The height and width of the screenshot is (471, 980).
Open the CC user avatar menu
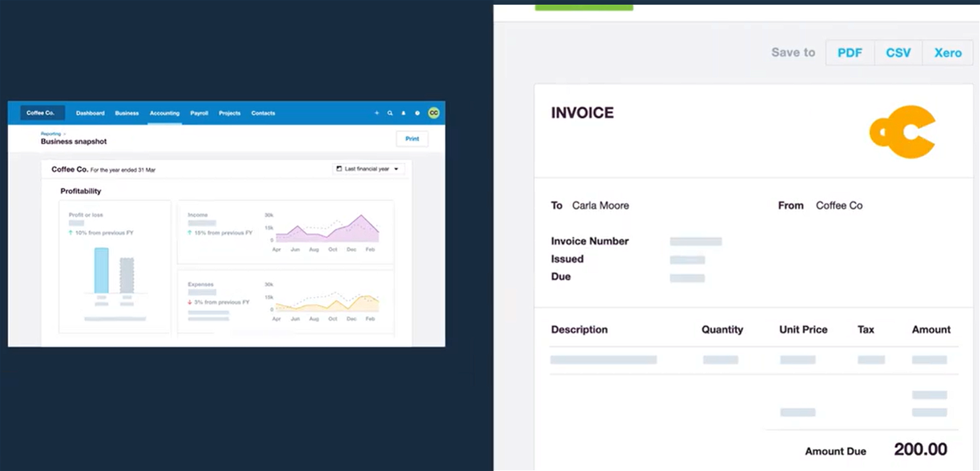click(434, 113)
